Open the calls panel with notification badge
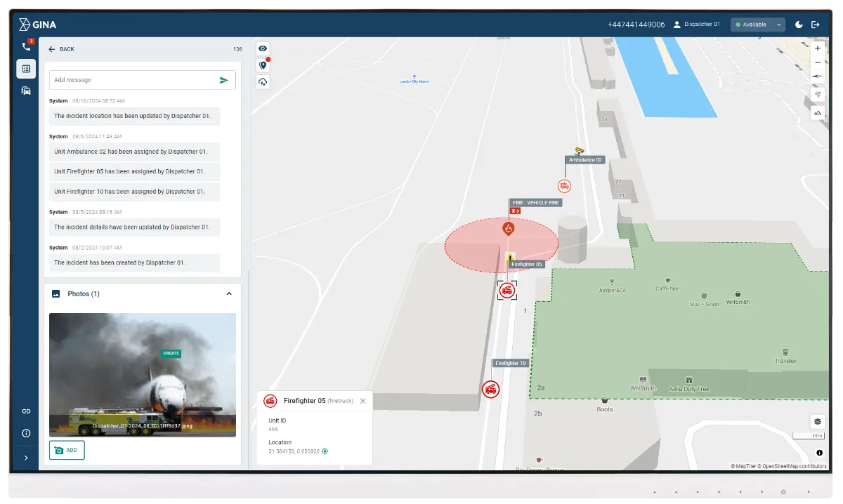 point(26,46)
